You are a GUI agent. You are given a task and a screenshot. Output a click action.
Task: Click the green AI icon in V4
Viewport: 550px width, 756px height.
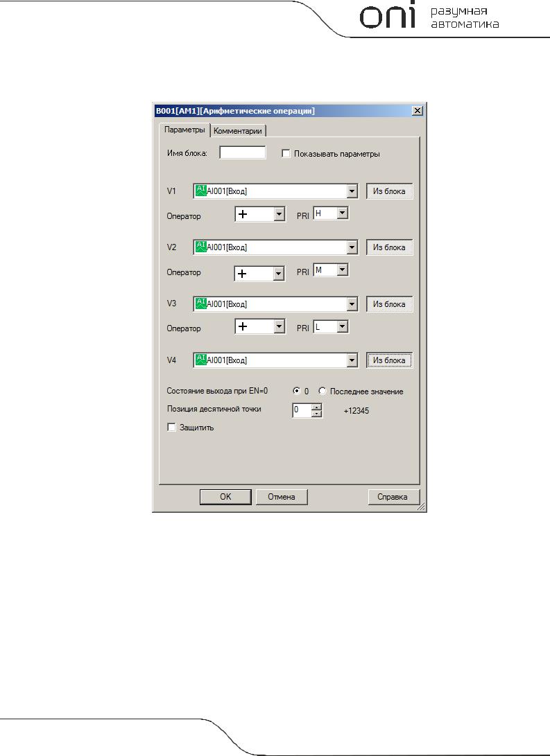pyautogui.click(x=201, y=360)
